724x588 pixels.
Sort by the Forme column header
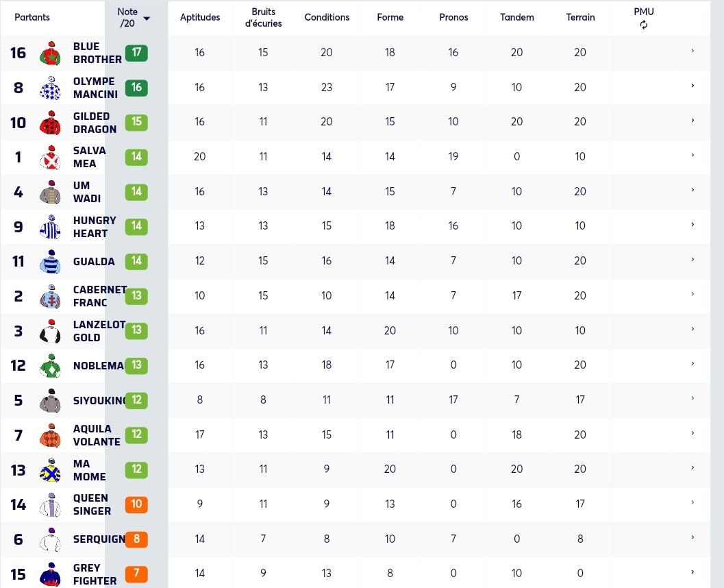[x=390, y=17]
